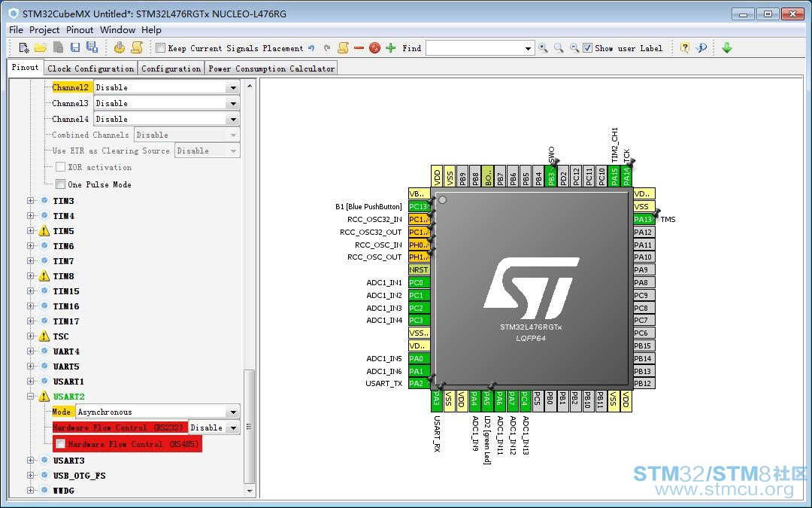This screenshot has width=812, height=508.
Task: Click the middle zoom magnifier icon
Action: click(x=558, y=48)
